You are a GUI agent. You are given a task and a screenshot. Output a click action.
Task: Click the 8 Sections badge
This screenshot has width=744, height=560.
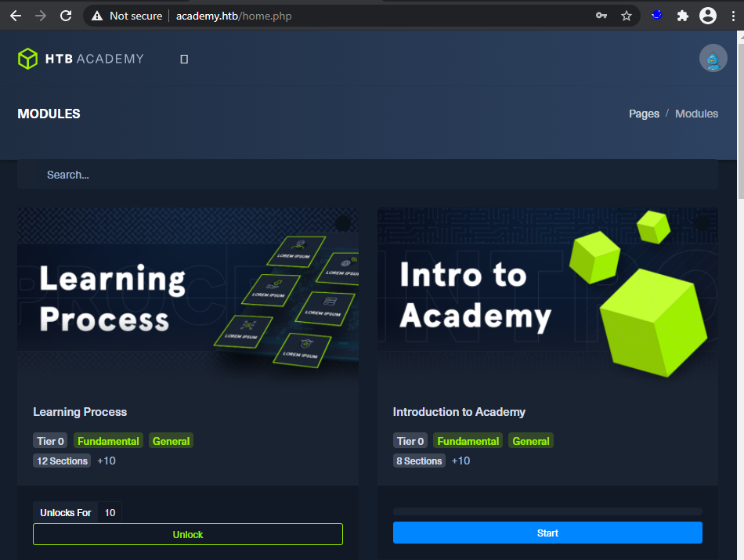click(419, 461)
